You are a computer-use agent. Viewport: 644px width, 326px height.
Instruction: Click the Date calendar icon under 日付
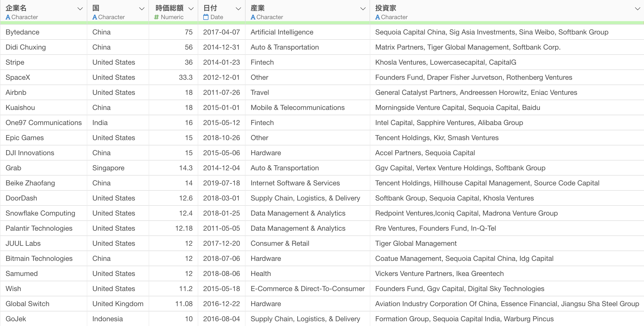coord(206,17)
